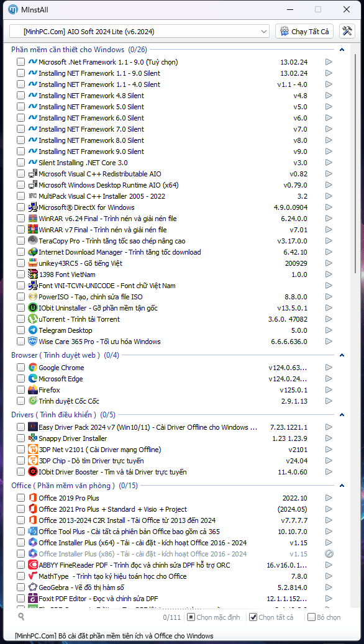Click disabled icon for Office Installer Plus (x86)
The height and width of the screenshot is (644, 364).
coord(329,554)
